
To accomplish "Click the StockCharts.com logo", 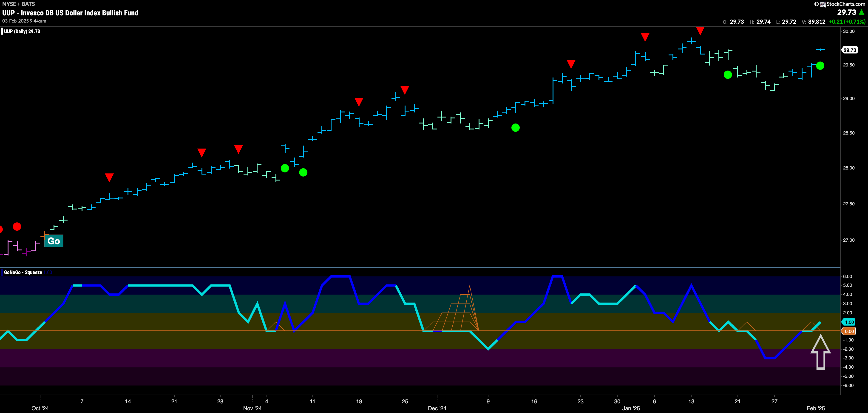I will click(840, 4).
